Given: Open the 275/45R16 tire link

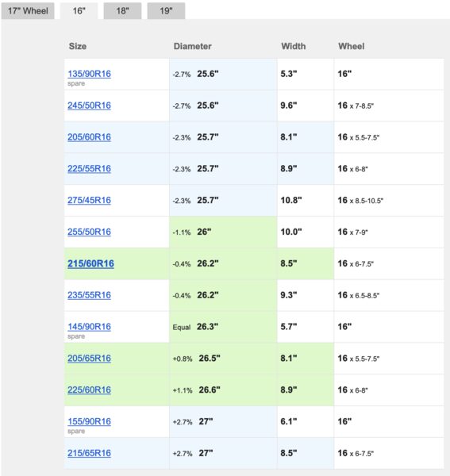Looking at the screenshot, I should [x=89, y=200].
